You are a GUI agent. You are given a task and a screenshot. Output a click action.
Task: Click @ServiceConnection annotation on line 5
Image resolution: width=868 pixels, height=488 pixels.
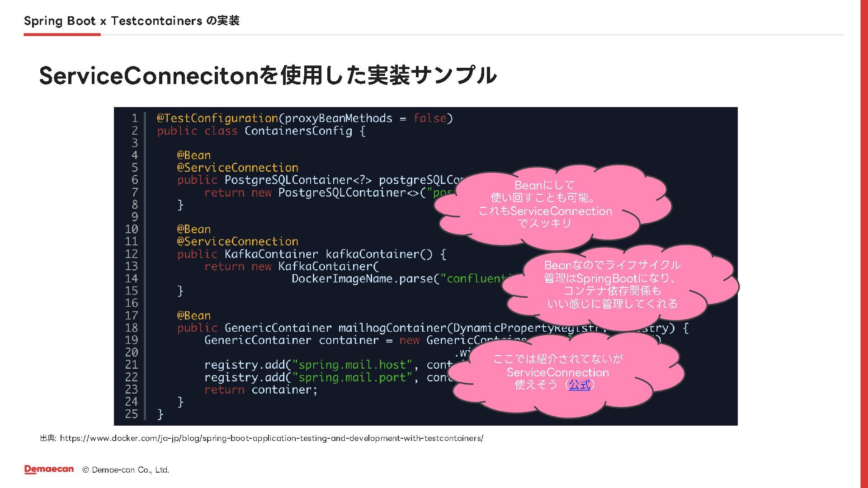coord(238,168)
